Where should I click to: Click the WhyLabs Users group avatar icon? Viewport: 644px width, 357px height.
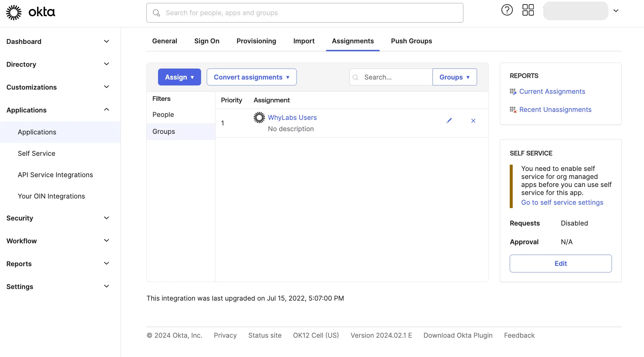259,117
